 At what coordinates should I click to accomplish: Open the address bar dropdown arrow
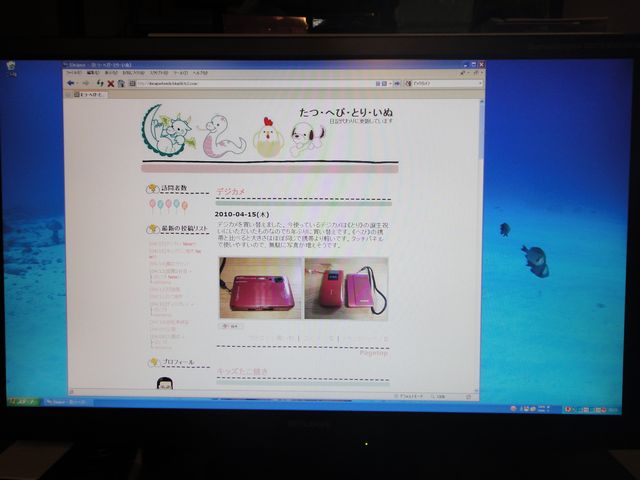point(388,83)
